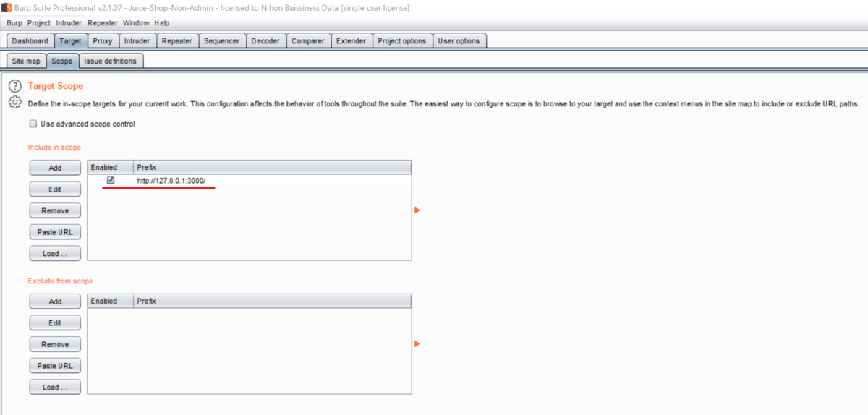Image resolution: width=868 pixels, height=415 pixels.
Task: Click the Enabled column header in include table
Action: (110, 168)
